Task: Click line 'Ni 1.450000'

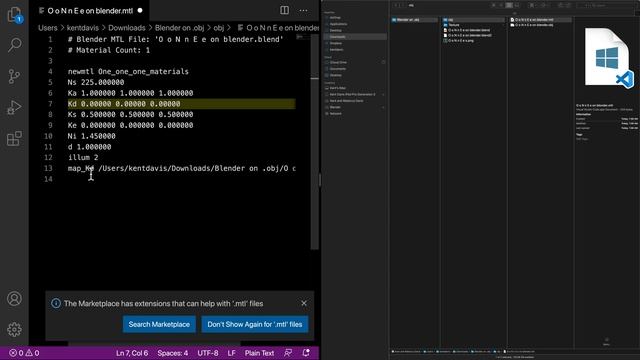Action: (92, 136)
